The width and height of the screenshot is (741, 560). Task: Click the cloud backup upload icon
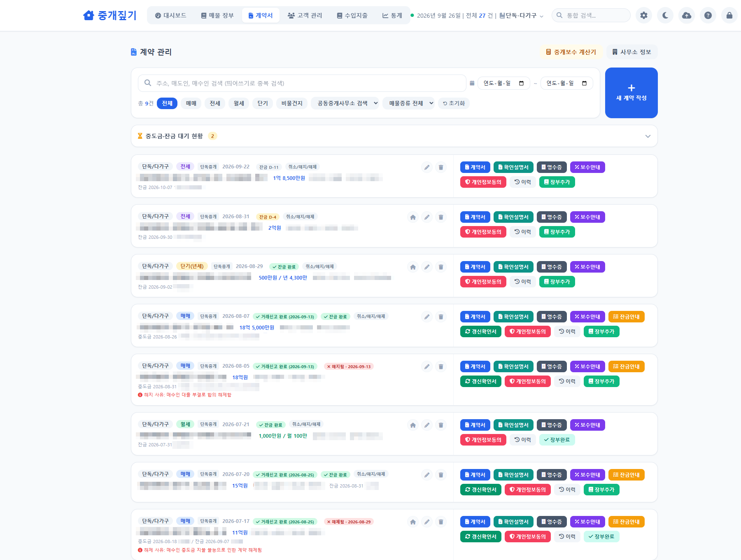[x=687, y=15]
